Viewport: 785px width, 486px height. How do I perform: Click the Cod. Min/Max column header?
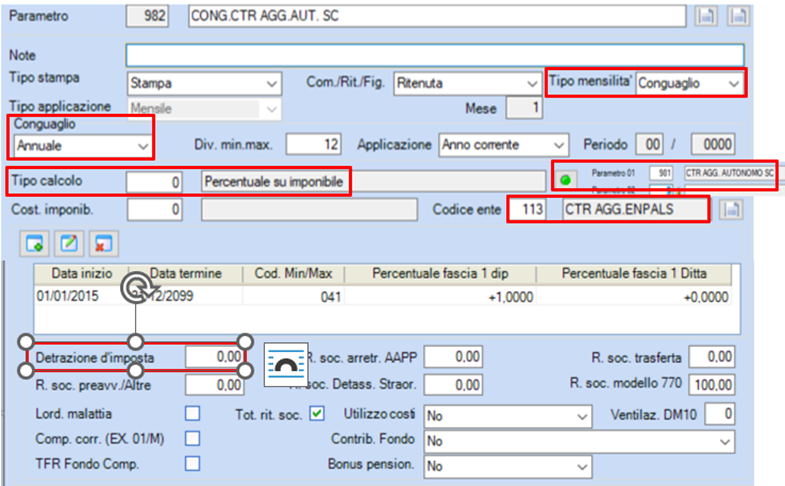tap(293, 273)
